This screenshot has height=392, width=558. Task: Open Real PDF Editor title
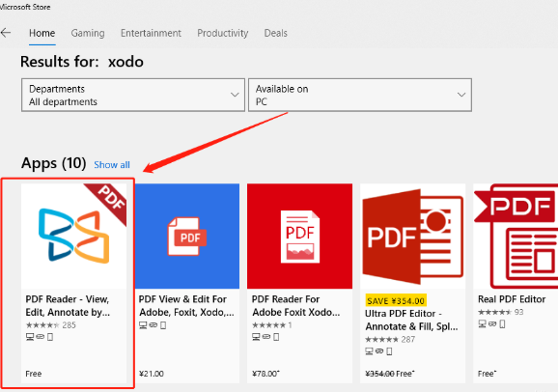[x=512, y=299]
